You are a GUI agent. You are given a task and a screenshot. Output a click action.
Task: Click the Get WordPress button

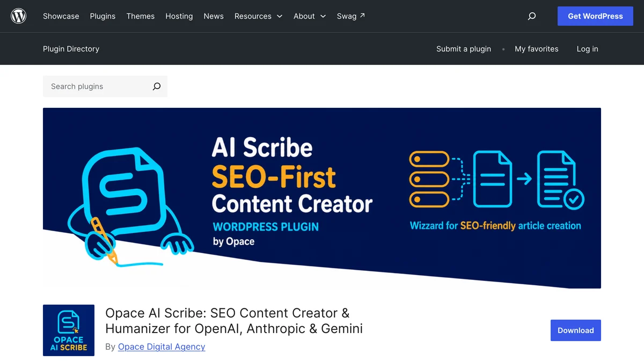point(595,16)
